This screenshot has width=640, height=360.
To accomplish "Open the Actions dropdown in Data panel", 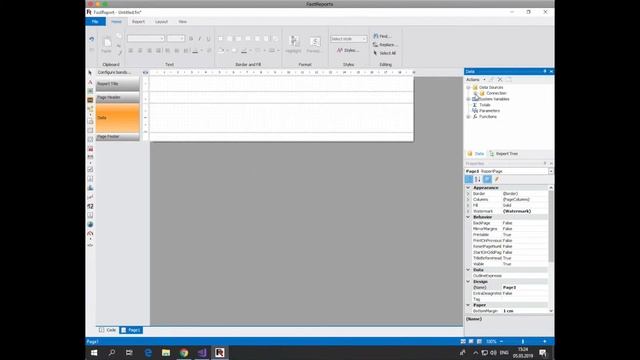I will [x=476, y=80].
